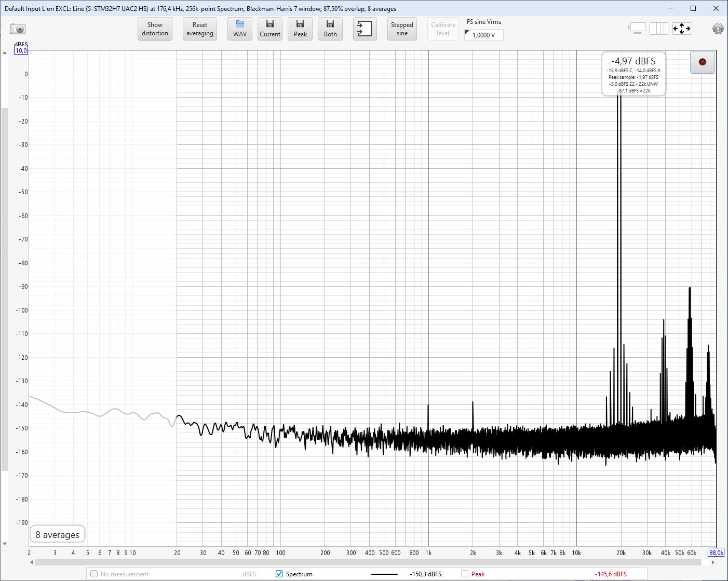728x581 pixels.
Task: Click the -100 level axis label
Action: pos(22,310)
